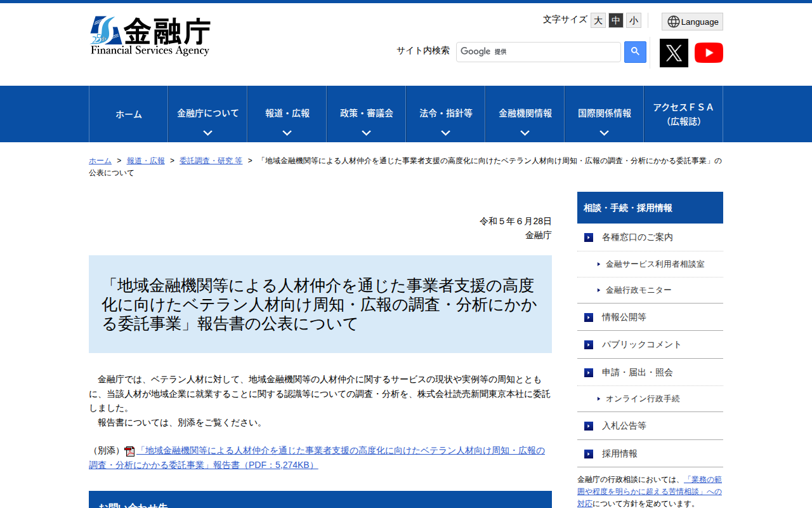
Task: Click the arrow icon beside 採用情報
Action: point(587,453)
